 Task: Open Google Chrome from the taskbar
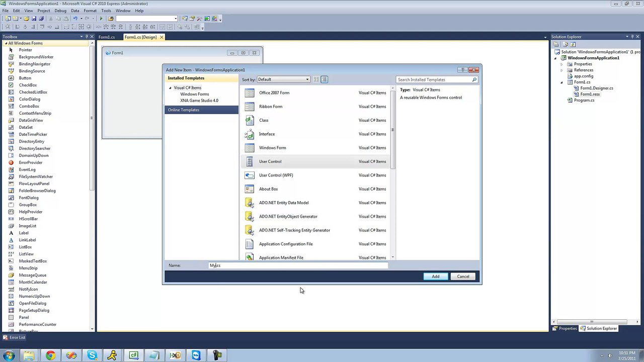coord(50,355)
